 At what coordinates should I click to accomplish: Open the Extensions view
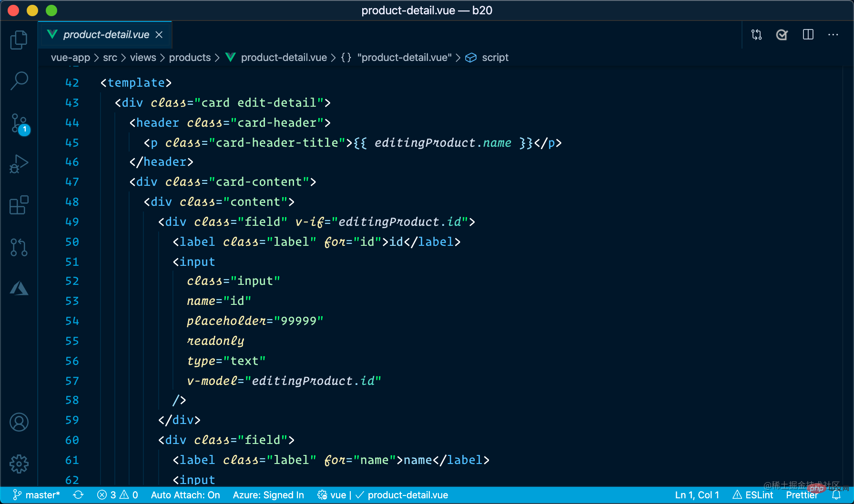(19, 205)
